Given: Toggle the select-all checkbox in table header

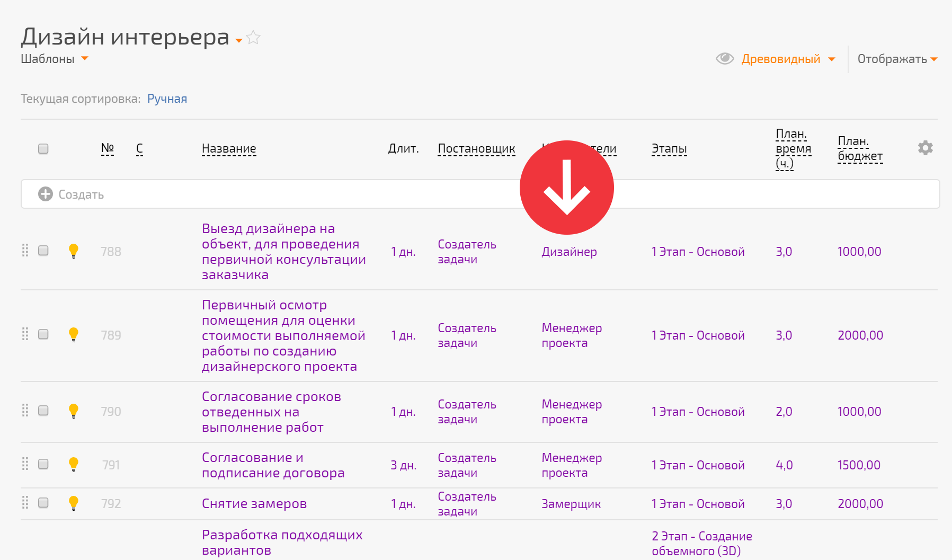Looking at the screenshot, I should (x=43, y=148).
